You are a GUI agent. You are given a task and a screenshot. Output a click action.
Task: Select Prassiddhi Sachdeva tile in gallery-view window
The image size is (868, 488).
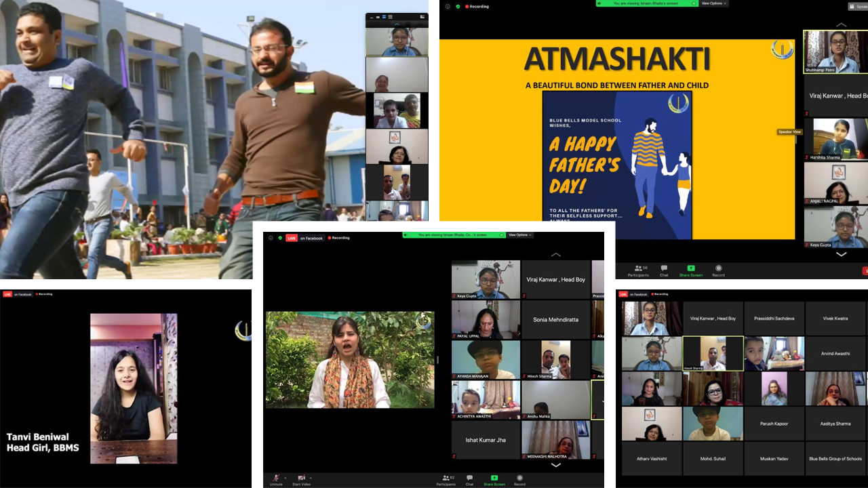(774, 319)
